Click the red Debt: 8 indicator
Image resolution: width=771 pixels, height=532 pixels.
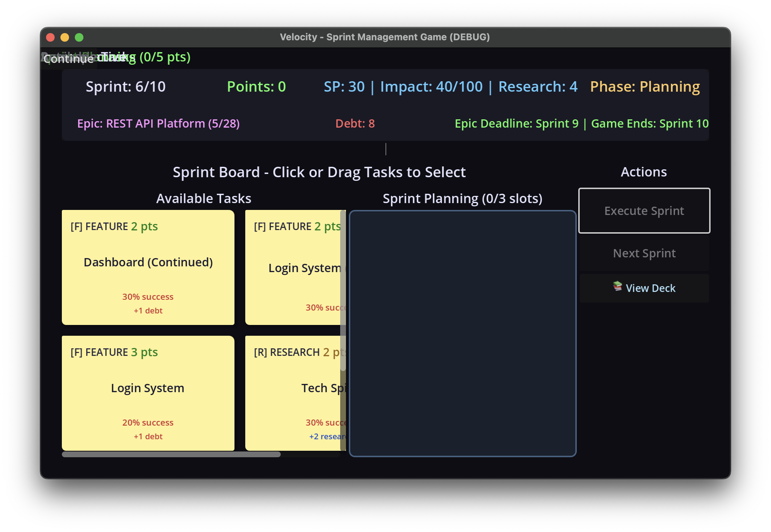tap(355, 124)
